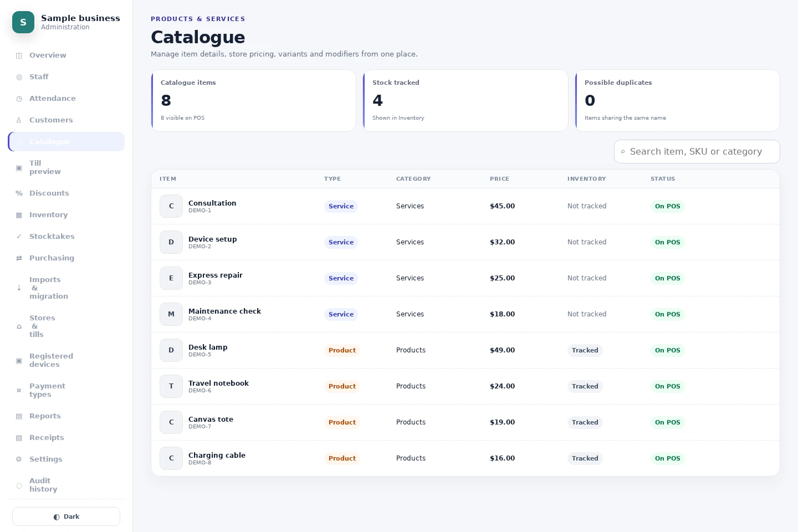Click the $45.00 price cell
The image size is (798, 532).
pos(502,206)
